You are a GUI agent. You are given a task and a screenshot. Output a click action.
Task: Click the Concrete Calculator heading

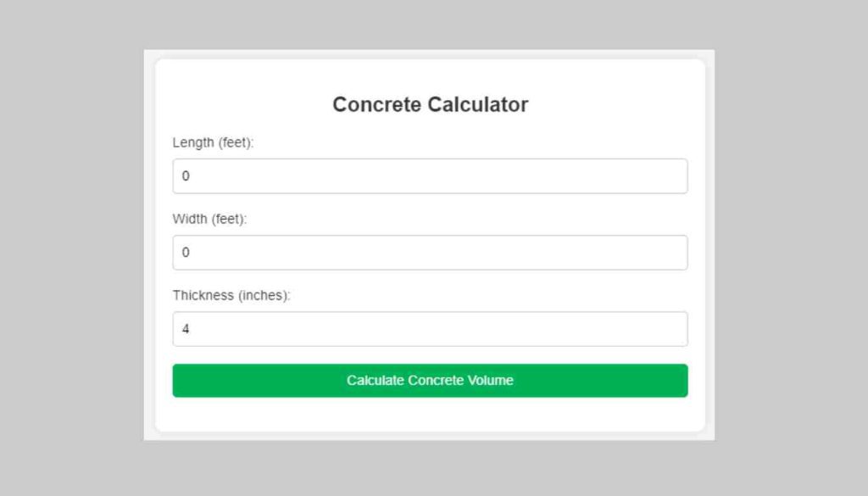[x=430, y=104]
